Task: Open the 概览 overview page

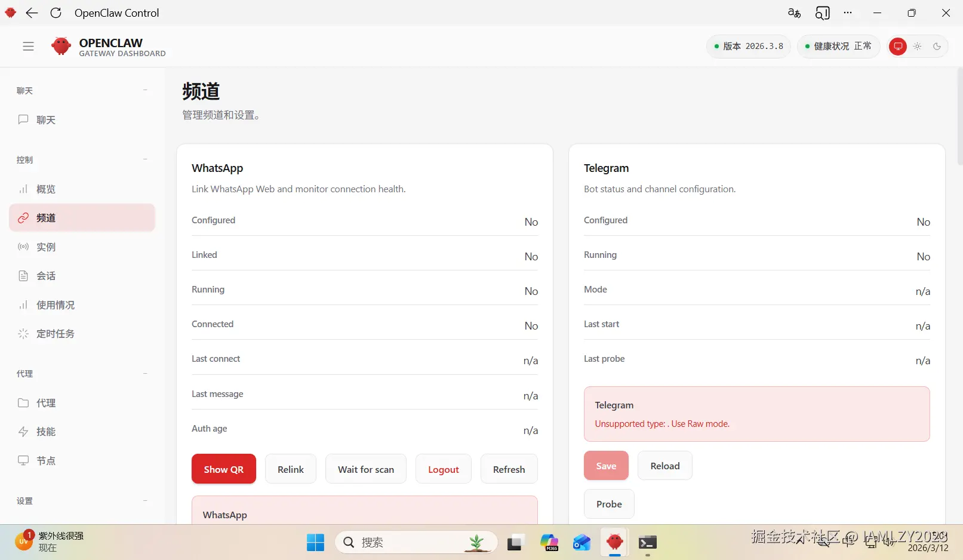Action: coord(82,189)
